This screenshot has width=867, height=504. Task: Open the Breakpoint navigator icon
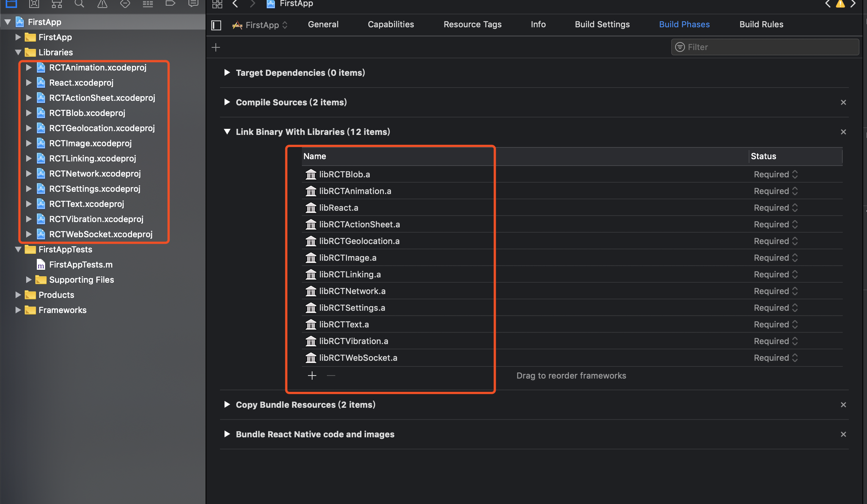coord(170,4)
